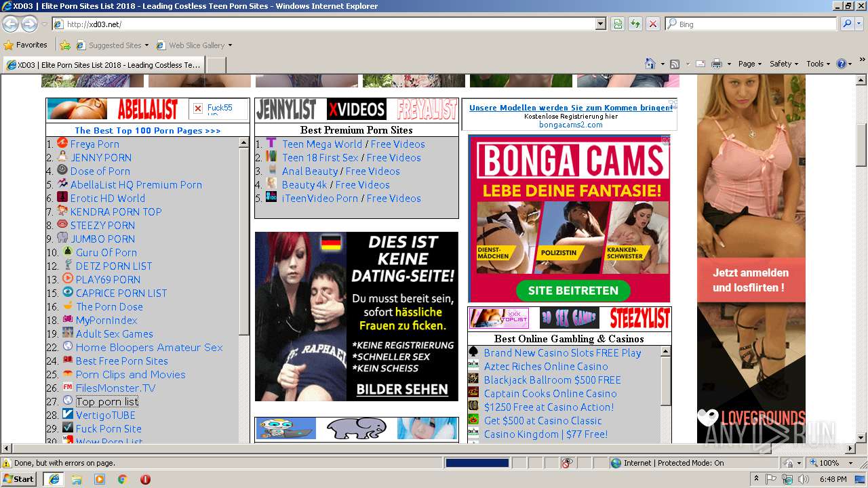The height and width of the screenshot is (488, 868).
Task: Click the Help question mark icon
Action: (x=842, y=64)
